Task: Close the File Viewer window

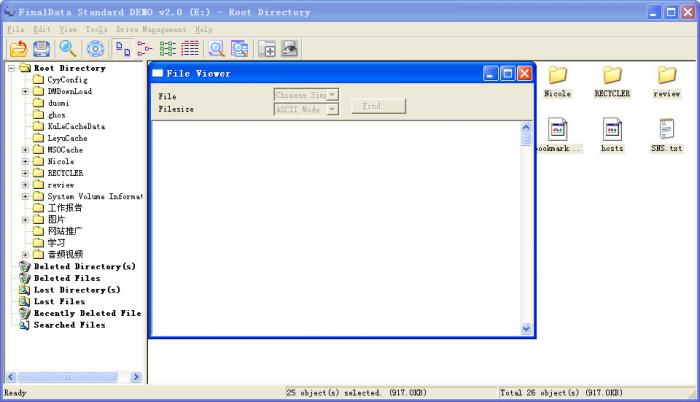Action: pyautogui.click(x=525, y=73)
